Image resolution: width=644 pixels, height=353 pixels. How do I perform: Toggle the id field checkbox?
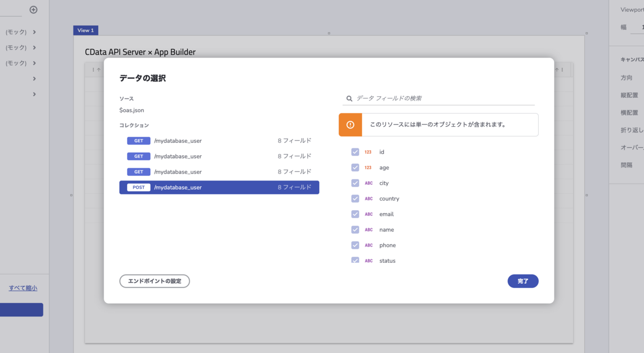[355, 152]
